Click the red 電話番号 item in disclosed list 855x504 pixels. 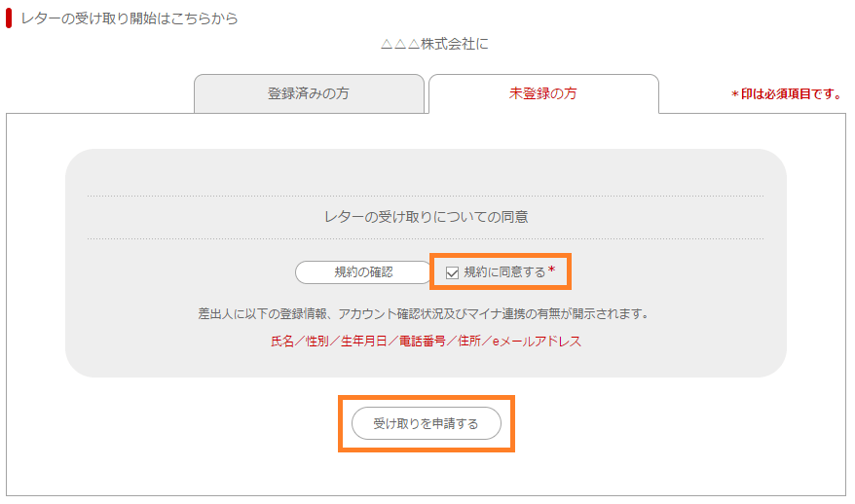coord(423,342)
